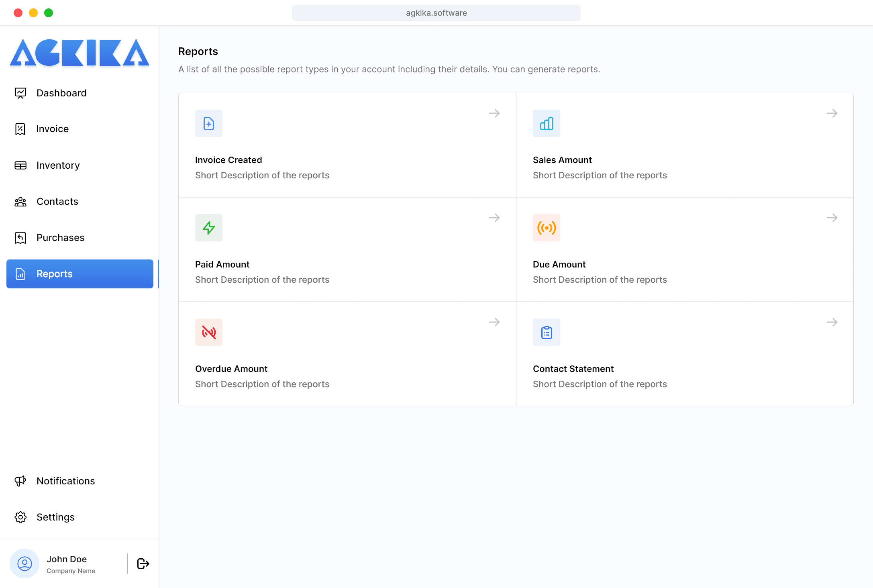Open the Contact Statement report title

coord(573,369)
